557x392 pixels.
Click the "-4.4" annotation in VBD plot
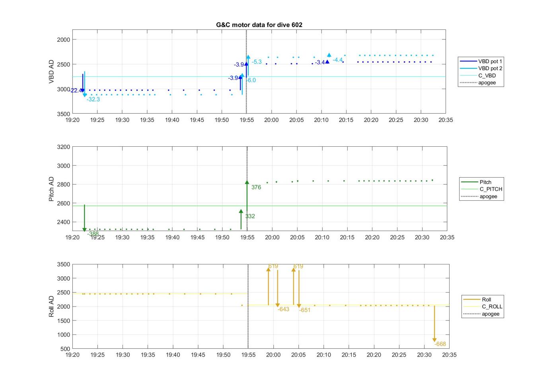coord(338,60)
